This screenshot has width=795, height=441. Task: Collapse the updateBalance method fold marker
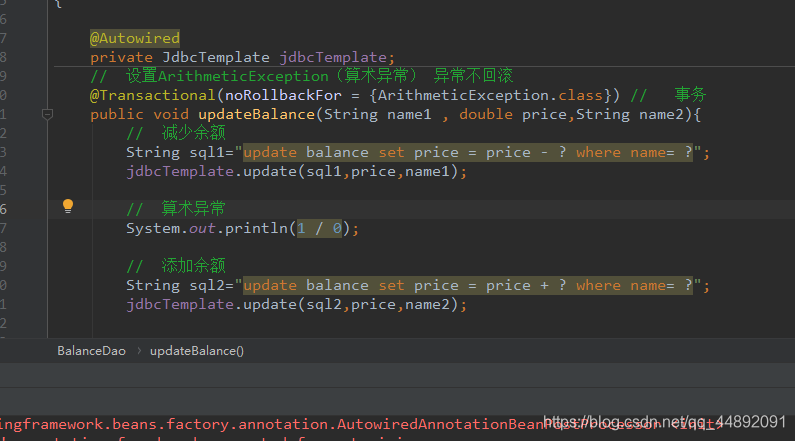coord(47,115)
